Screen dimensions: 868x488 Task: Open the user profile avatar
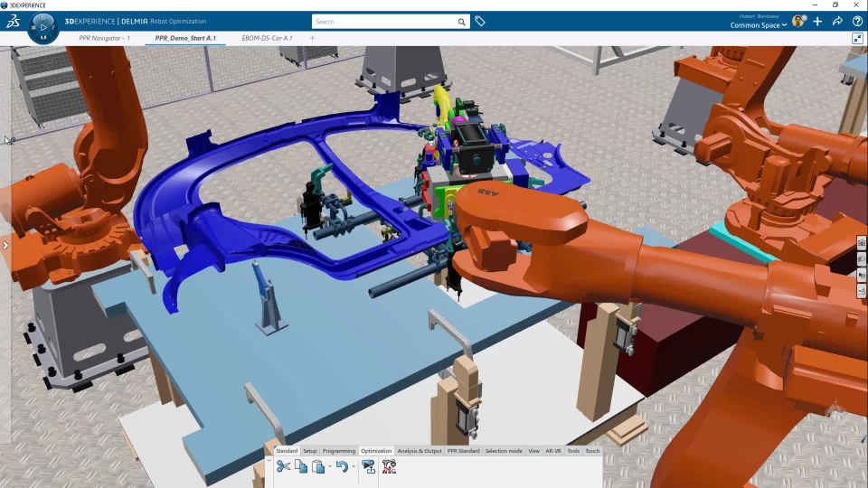[x=798, y=22]
